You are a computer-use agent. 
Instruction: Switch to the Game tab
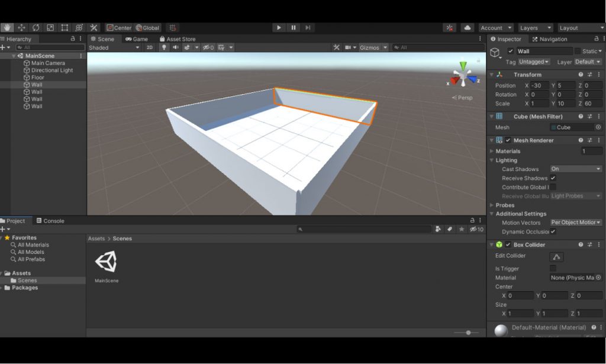136,38
